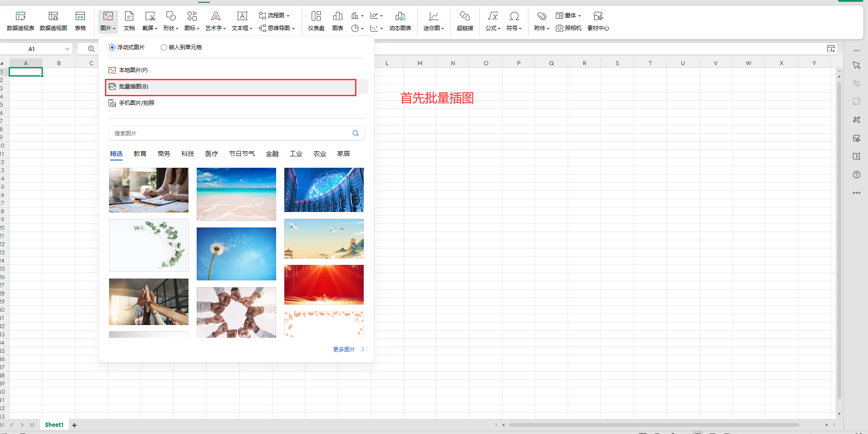Viewport: 868px width, 434px height.
Task: Open the 思维导图 mind map tool
Action: [x=275, y=28]
